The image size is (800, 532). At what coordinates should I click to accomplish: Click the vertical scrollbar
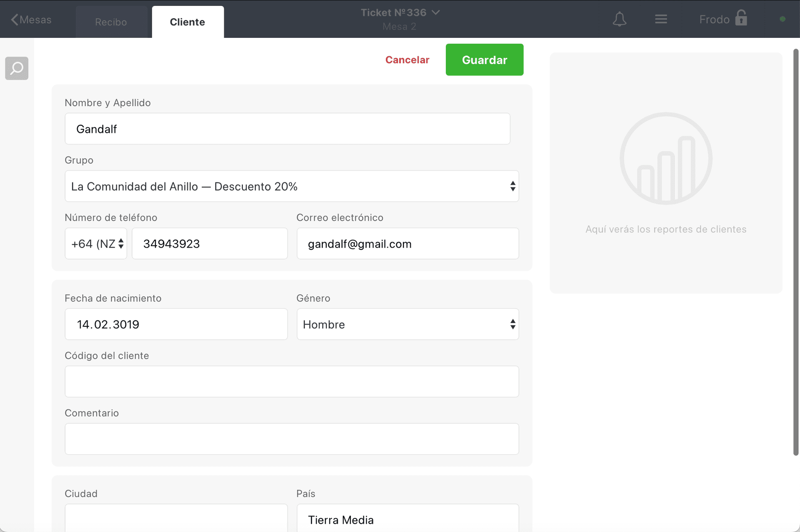796,252
